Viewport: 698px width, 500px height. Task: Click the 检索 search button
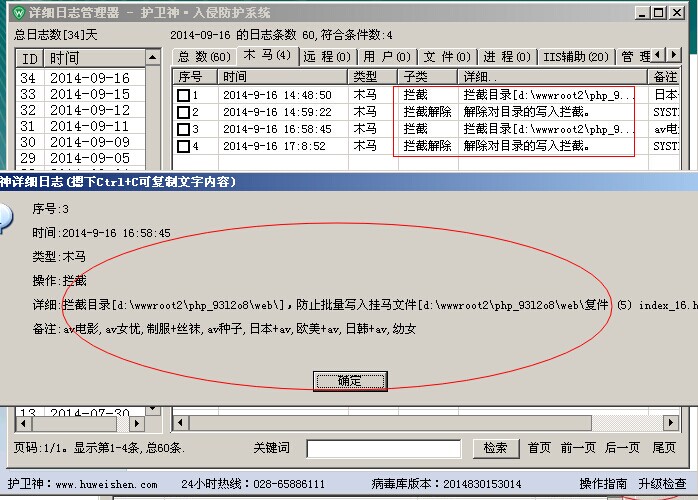point(495,449)
